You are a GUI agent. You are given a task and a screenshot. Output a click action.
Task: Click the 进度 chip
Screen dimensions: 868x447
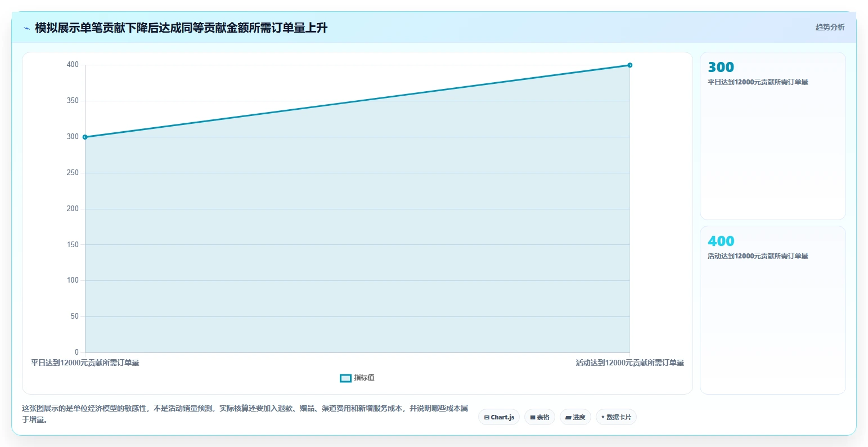coord(575,417)
